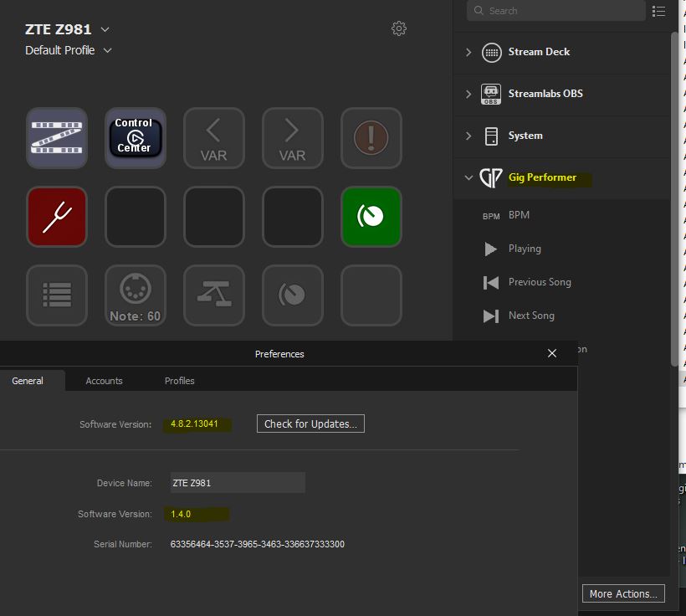This screenshot has width=686, height=616.
Task: Expand the Streamlabs OBS category
Action: [468, 94]
